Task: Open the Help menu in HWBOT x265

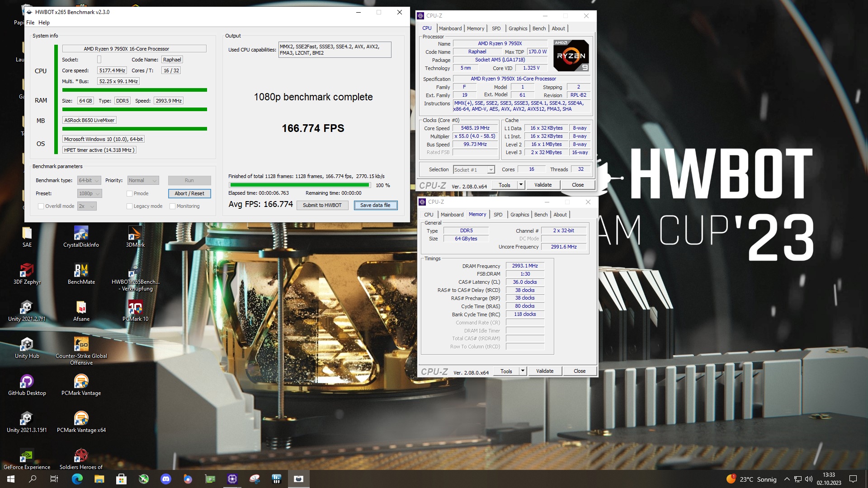Action: click(x=44, y=23)
